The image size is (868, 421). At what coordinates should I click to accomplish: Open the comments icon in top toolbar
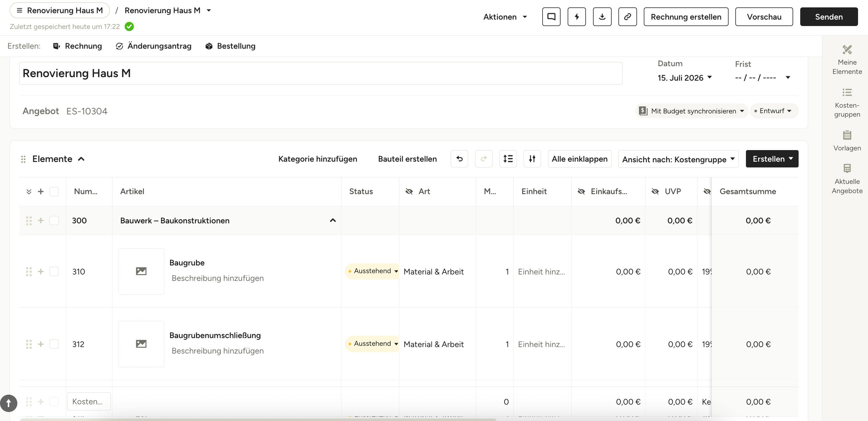[551, 17]
